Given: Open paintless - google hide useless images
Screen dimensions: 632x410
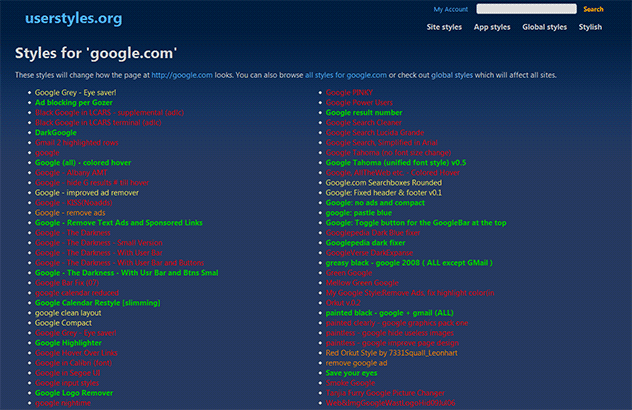Looking at the screenshot, I should (x=390, y=333).
